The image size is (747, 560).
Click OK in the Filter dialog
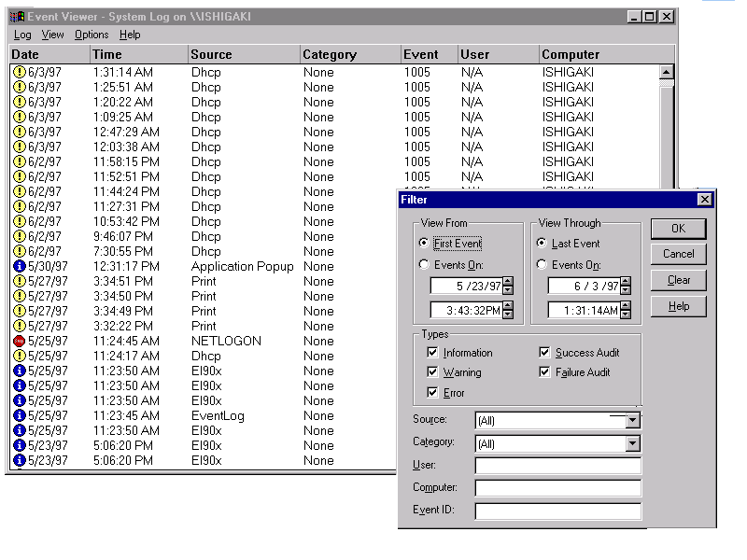tap(679, 229)
